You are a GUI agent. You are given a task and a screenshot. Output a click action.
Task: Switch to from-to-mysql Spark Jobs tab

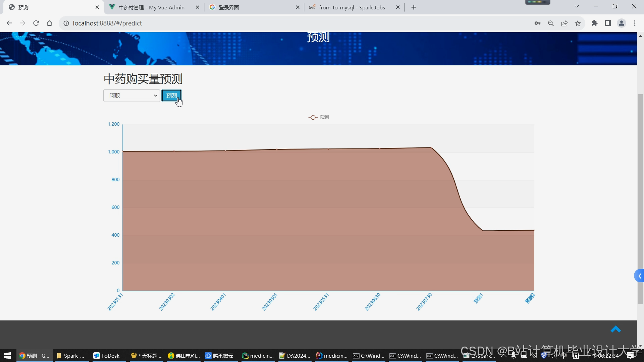(x=352, y=7)
